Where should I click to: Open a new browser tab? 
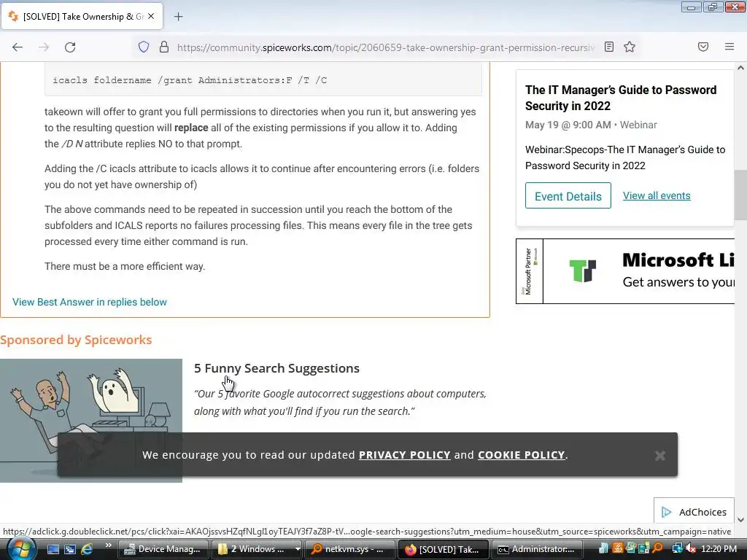pyautogui.click(x=178, y=17)
